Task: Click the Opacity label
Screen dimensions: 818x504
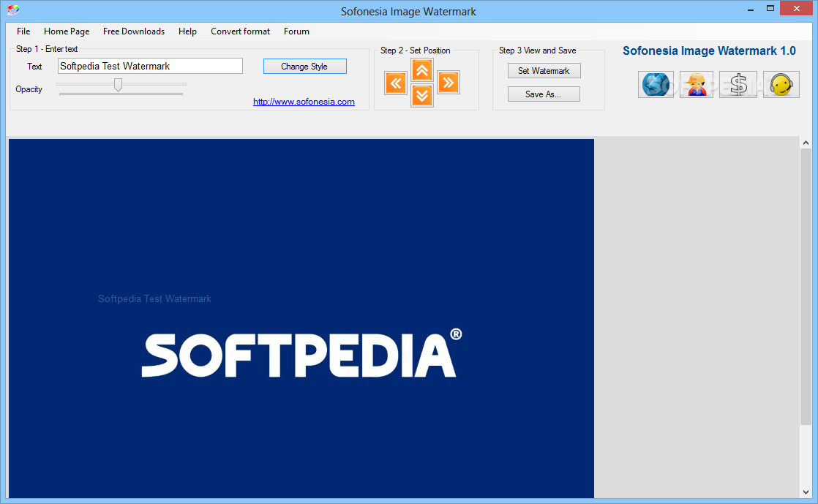Action: pos(29,89)
